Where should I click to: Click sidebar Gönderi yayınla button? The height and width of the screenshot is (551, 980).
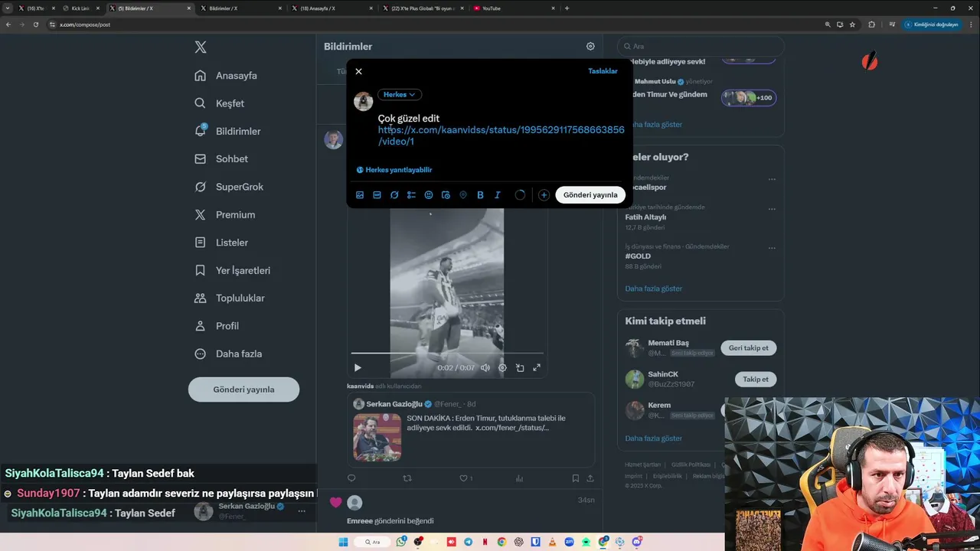point(243,390)
